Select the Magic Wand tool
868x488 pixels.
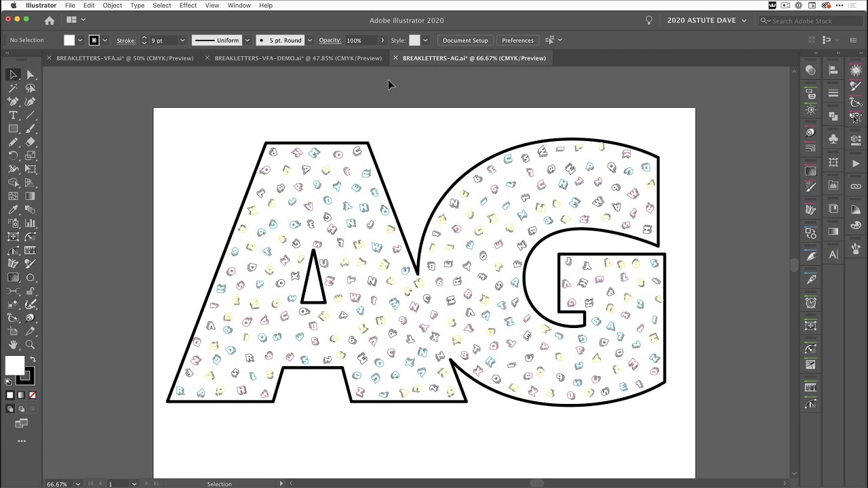[14, 88]
